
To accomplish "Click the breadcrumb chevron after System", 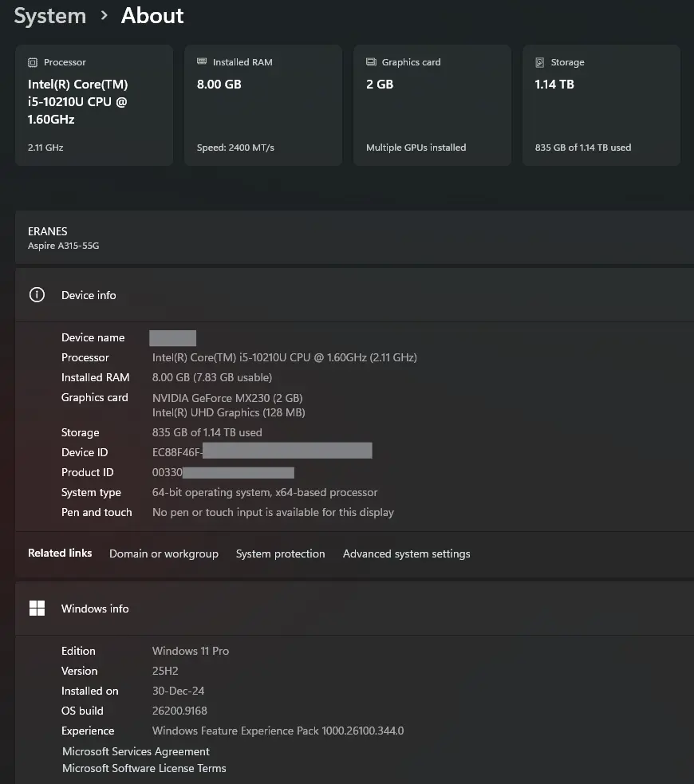I will [x=104, y=16].
